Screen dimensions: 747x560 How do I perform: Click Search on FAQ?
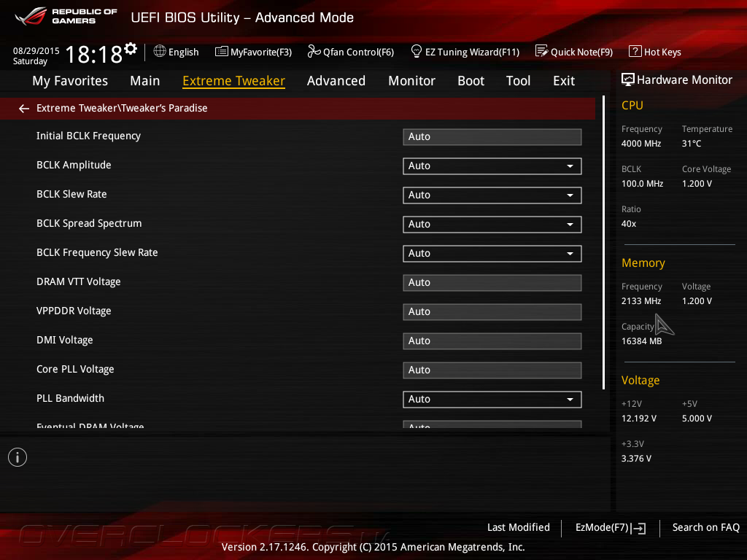705,527
